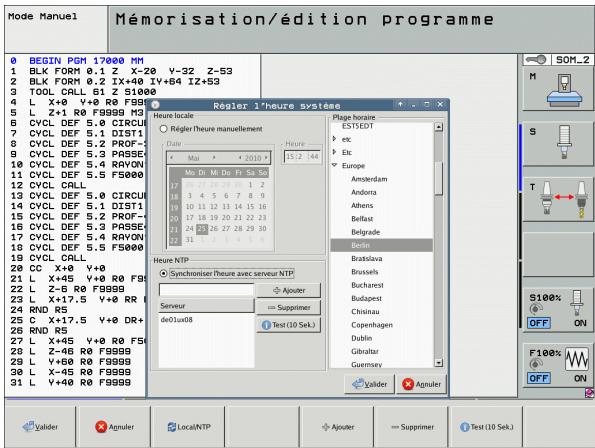
Task: Turn spindle override S100% OFF
Action: click(538, 323)
